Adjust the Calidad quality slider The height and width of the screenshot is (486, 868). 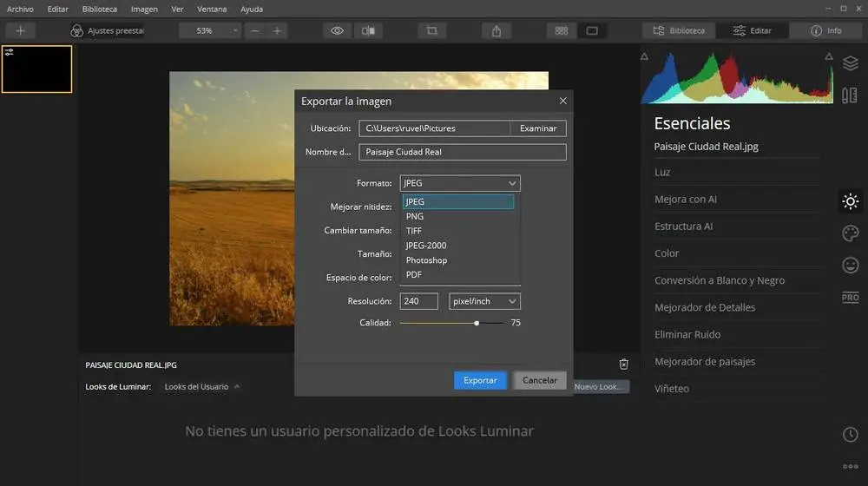(477, 323)
